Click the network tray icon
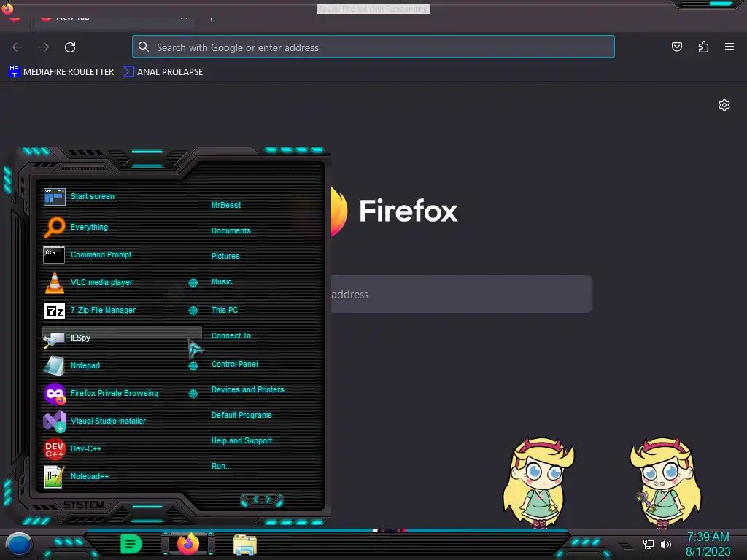Screen dimensions: 747x560 (649, 544)
